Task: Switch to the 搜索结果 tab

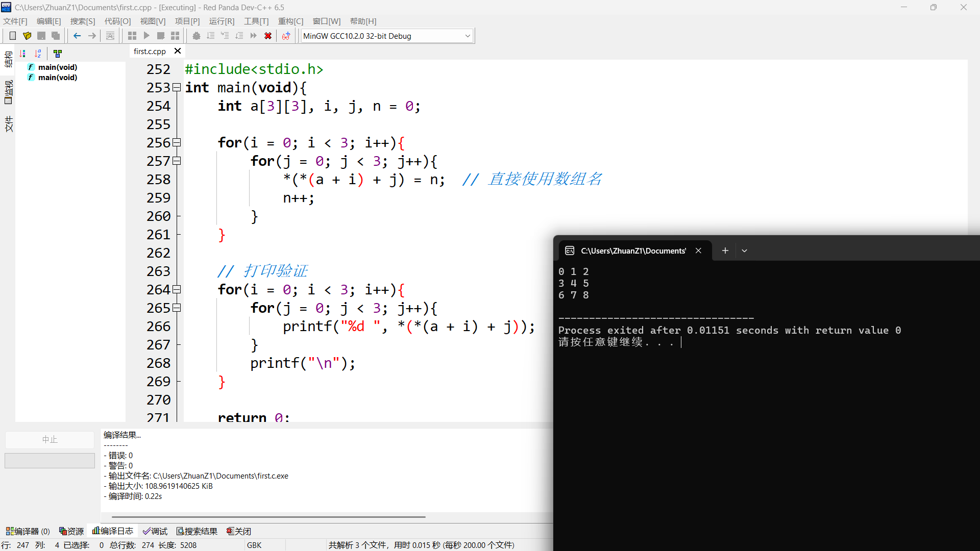Action: point(197,531)
